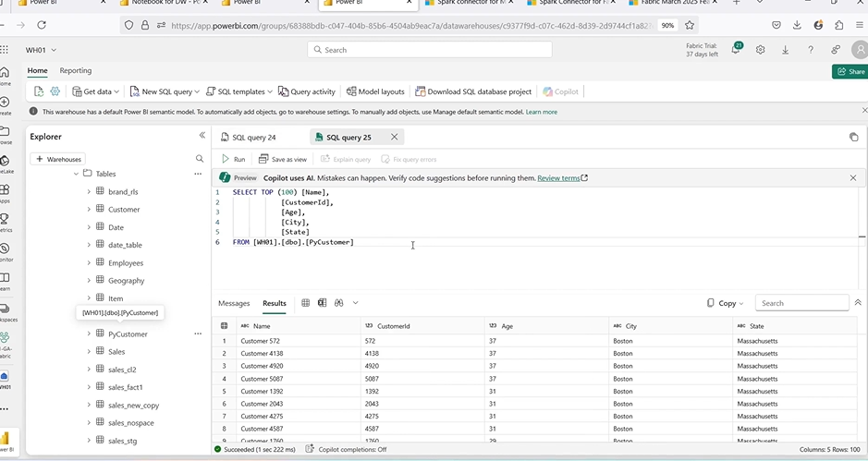Switch to the Home ribbon tab
This screenshot has height=461, width=868.
(38, 71)
